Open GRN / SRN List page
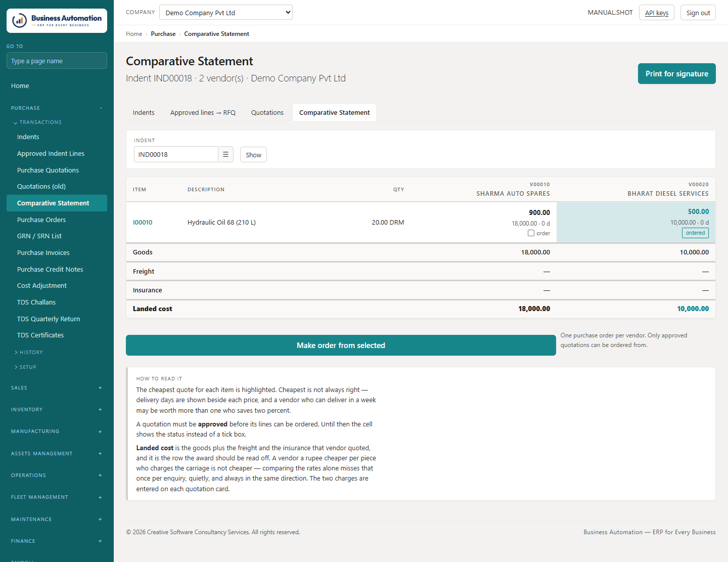 (57, 236)
